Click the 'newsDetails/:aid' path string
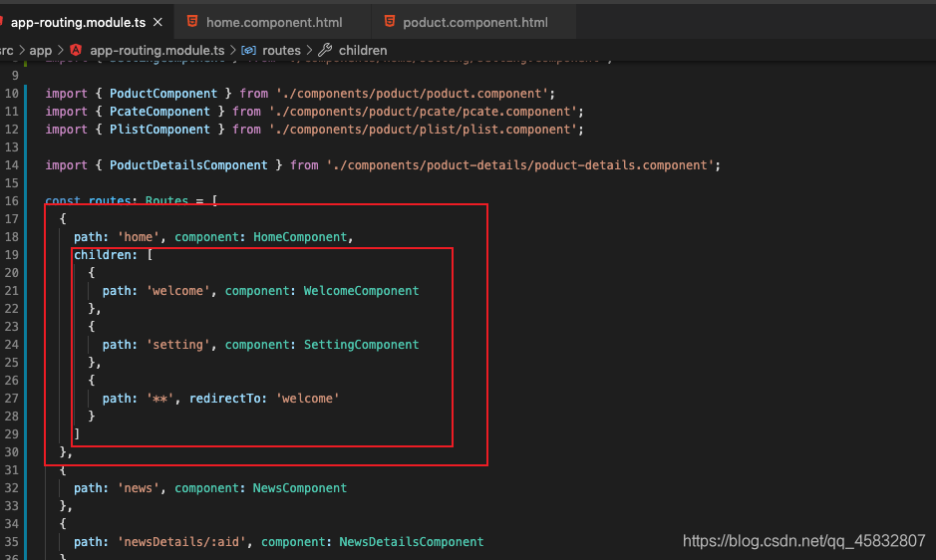936x560 pixels. (181, 541)
